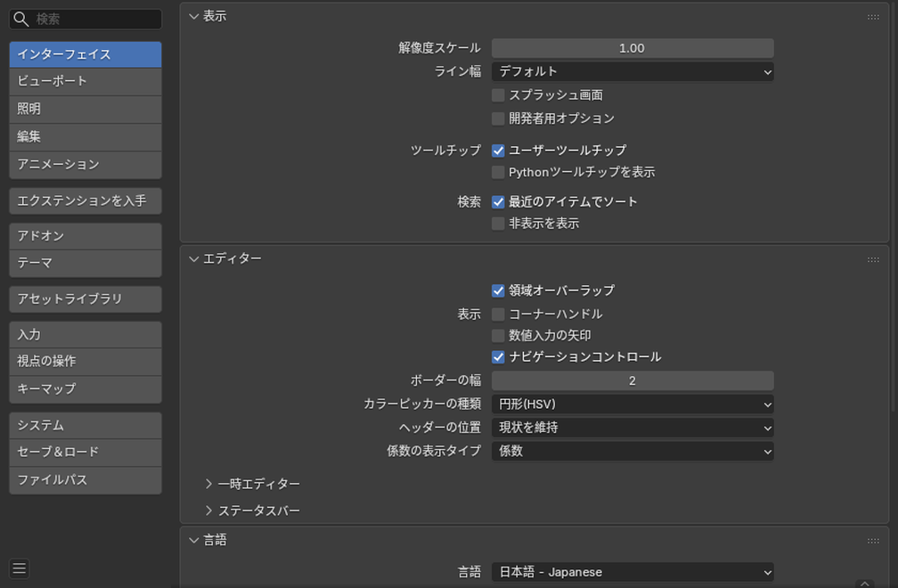Uncheck ユーザーツールチップ
This screenshot has width=898, height=588.
[x=498, y=151]
